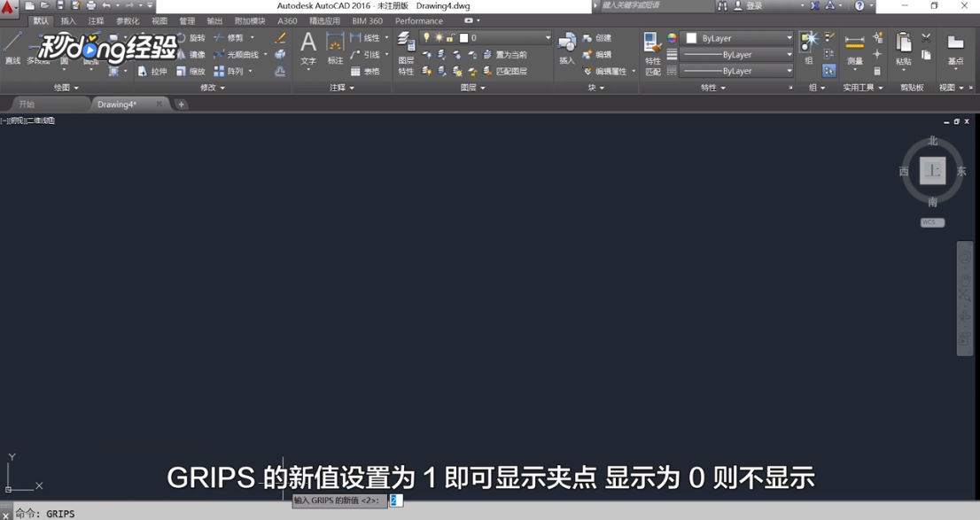Switch to the A360 ribbon tab
The height and width of the screenshot is (520, 980).
pos(287,20)
